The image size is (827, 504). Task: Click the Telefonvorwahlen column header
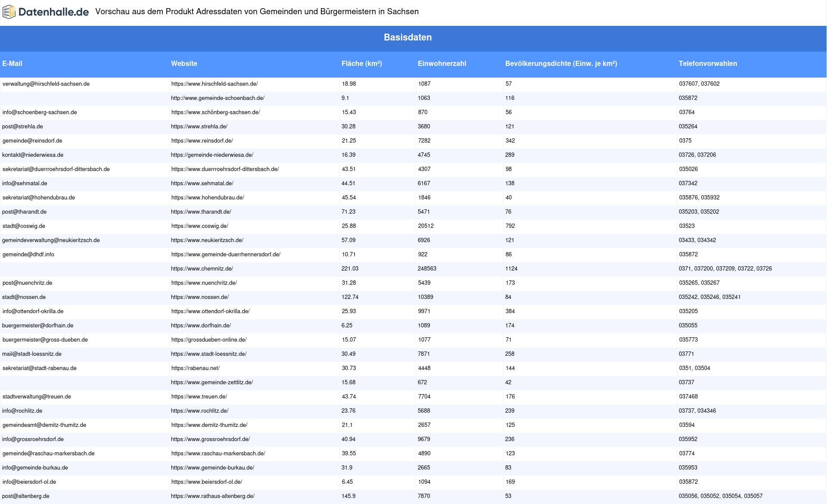708,63
